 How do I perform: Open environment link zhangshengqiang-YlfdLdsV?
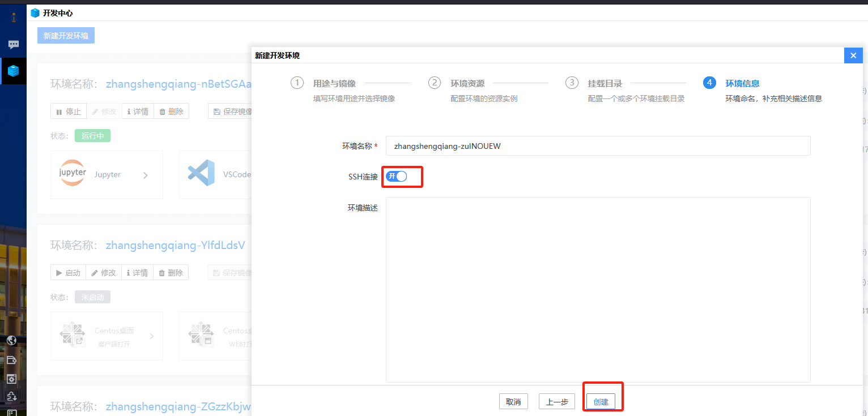[x=176, y=245]
